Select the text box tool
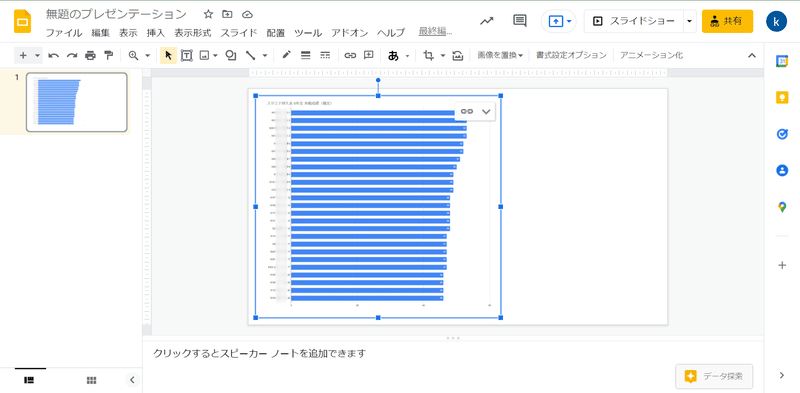The image size is (800, 393). pos(187,56)
